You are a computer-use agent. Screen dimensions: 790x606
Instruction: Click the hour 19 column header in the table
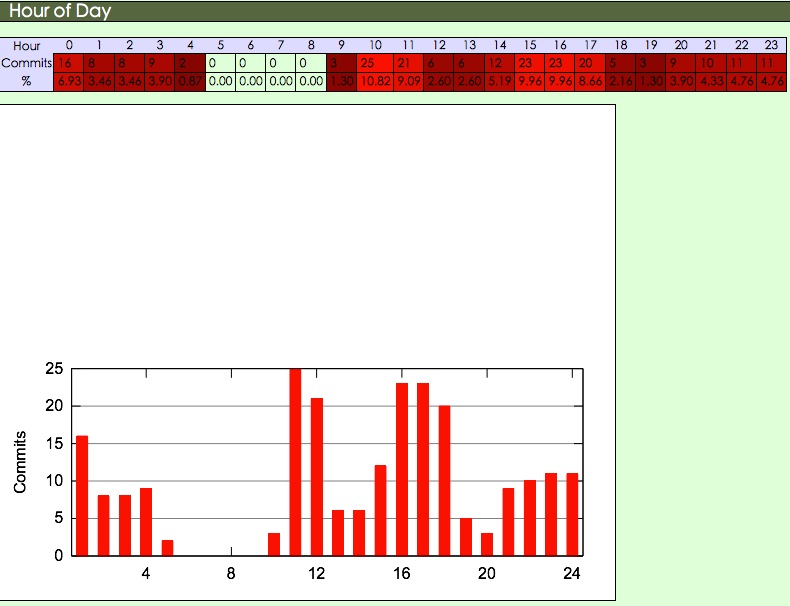pos(651,45)
